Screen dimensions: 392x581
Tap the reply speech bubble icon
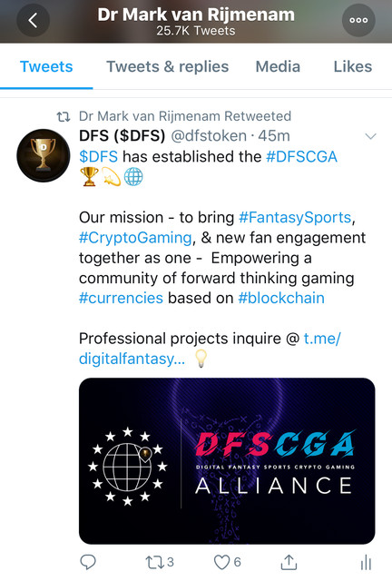(x=88, y=562)
